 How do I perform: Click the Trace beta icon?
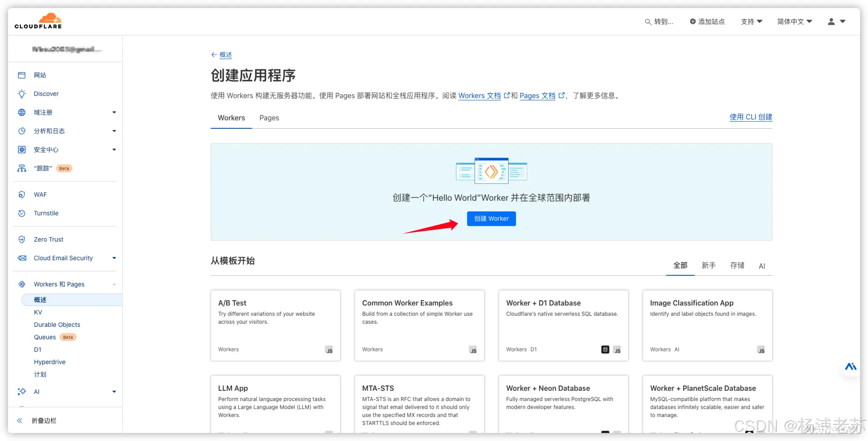22,168
